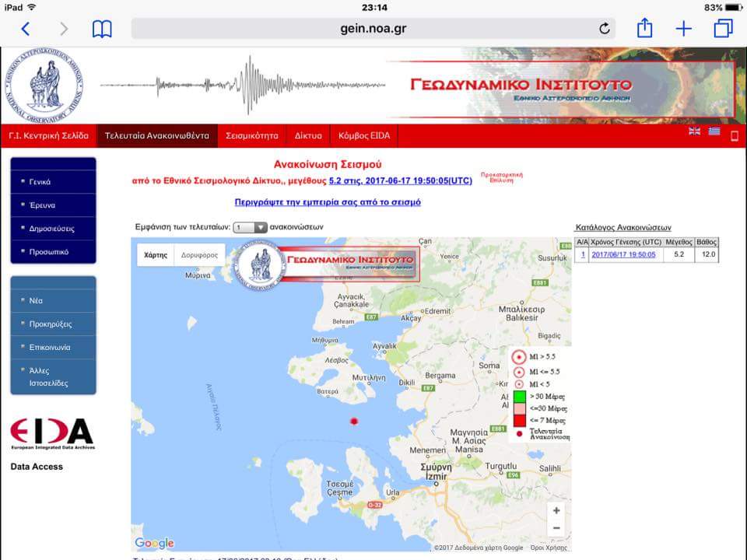Open Περιγράψτε την εμπειρία σας από το σεισμό link
The width and height of the screenshot is (747, 560).
(x=328, y=202)
